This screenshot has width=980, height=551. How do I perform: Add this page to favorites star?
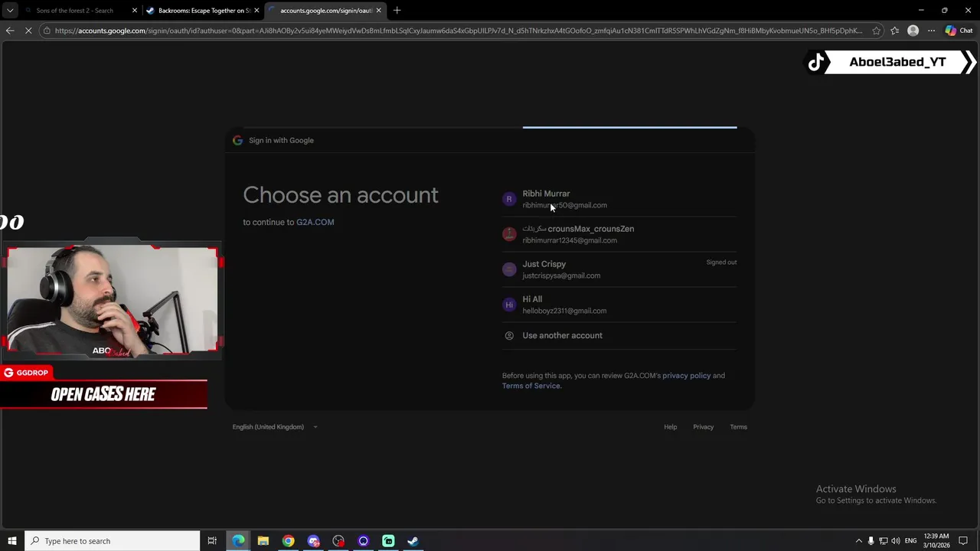(877, 31)
